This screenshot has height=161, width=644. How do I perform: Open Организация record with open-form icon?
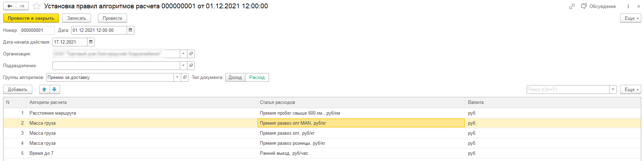191,54
